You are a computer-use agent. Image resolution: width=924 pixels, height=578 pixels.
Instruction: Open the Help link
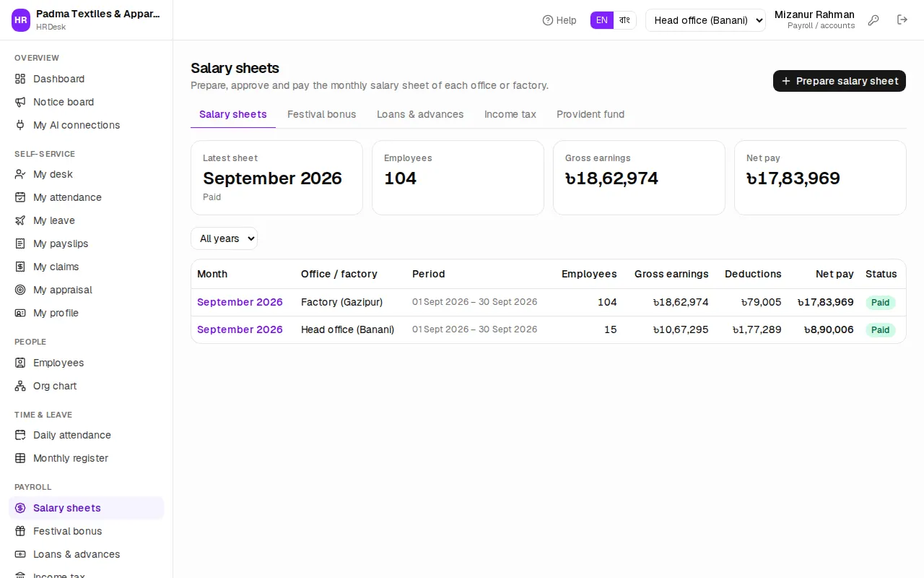(559, 20)
